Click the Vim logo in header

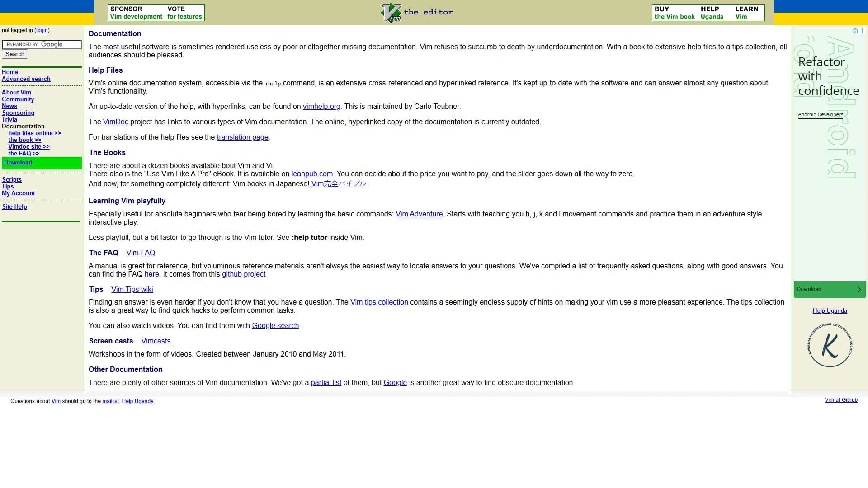click(391, 13)
